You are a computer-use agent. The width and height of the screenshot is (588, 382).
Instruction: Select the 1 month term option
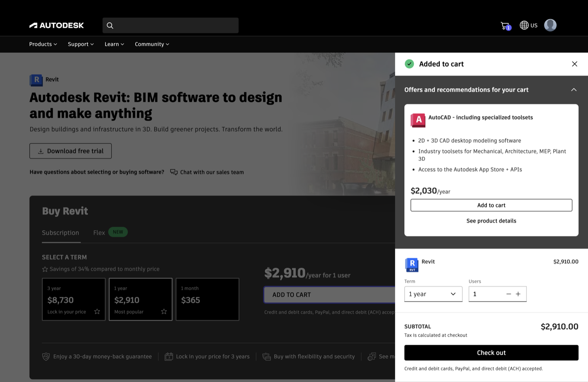pos(208,299)
